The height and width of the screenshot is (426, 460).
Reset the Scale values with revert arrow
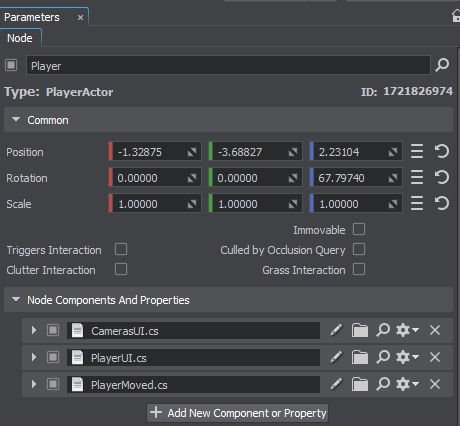click(x=442, y=203)
